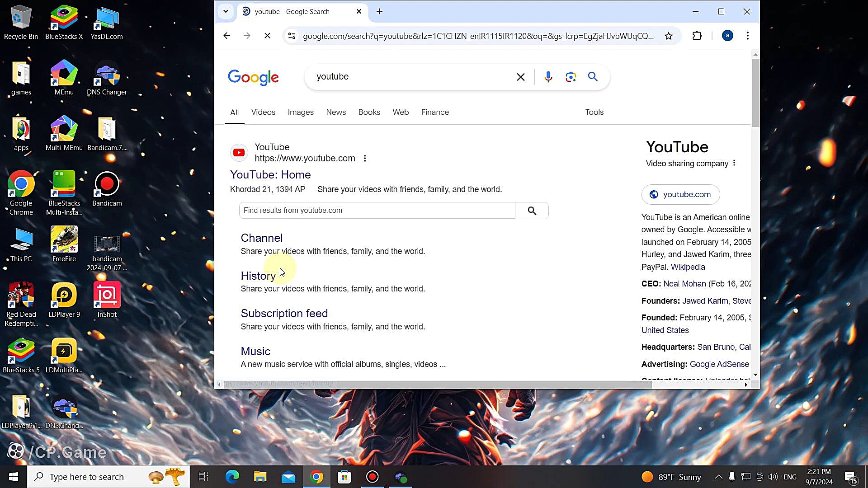Start voice search with microphone icon

pos(548,77)
